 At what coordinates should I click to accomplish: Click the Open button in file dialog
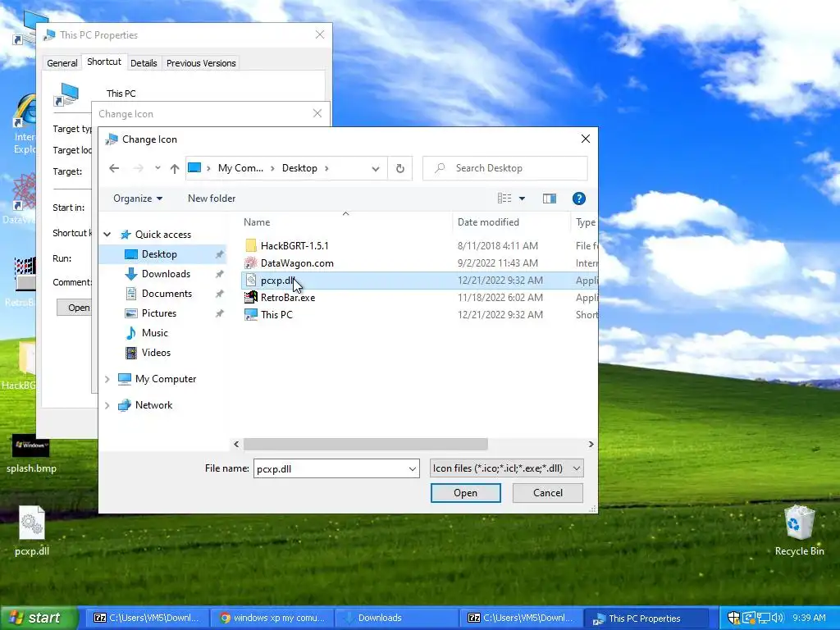click(466, 493)
